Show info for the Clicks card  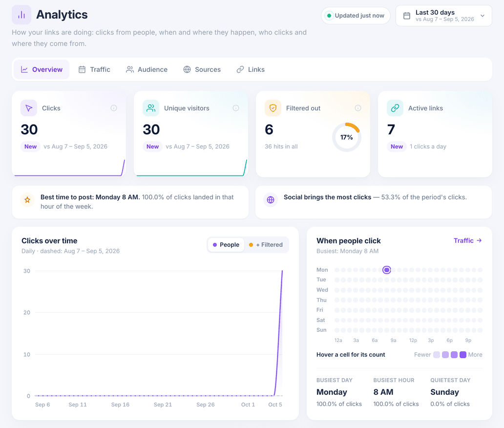point(114,108)
